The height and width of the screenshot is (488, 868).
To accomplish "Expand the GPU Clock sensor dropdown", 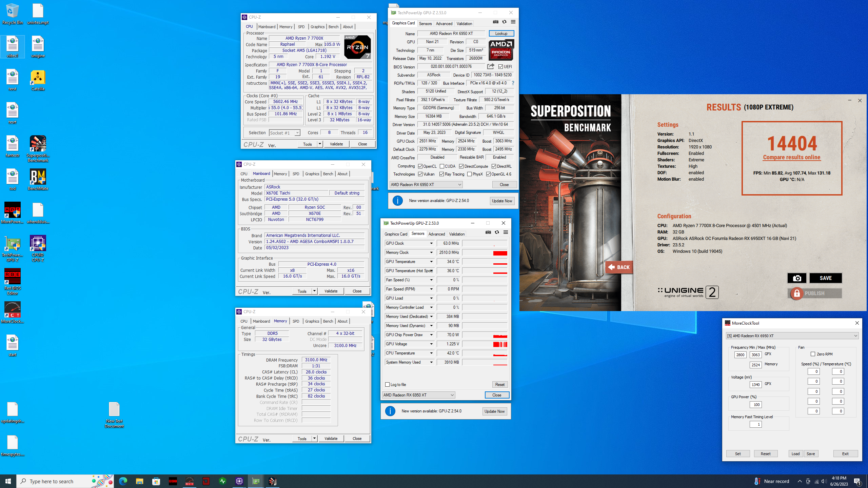I will coord(431,243).
